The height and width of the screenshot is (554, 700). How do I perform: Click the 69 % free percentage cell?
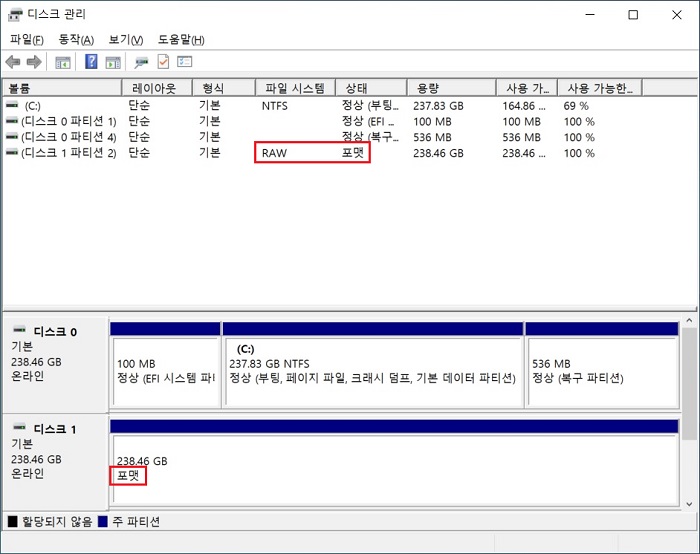click(x=576, y=106)
